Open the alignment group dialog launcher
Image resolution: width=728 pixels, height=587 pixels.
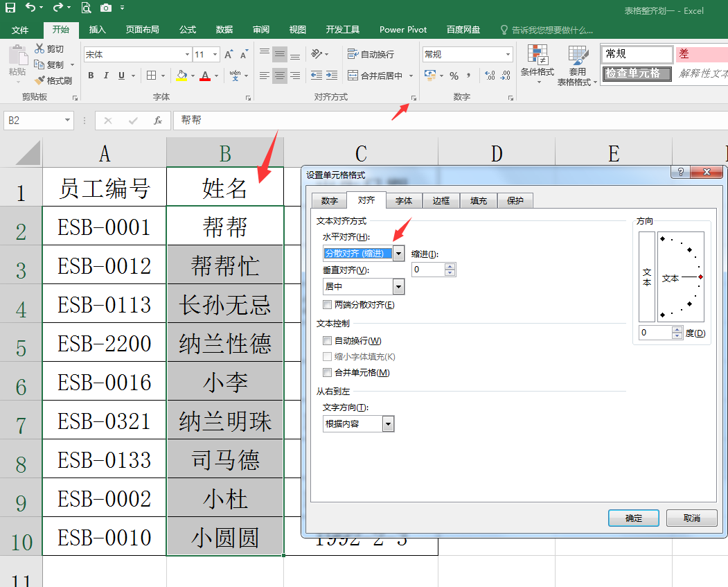[414, 98]
